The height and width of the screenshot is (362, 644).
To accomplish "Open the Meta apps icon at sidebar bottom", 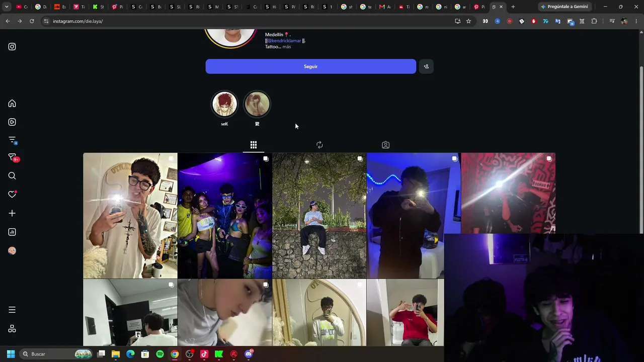I will [12, 329].
